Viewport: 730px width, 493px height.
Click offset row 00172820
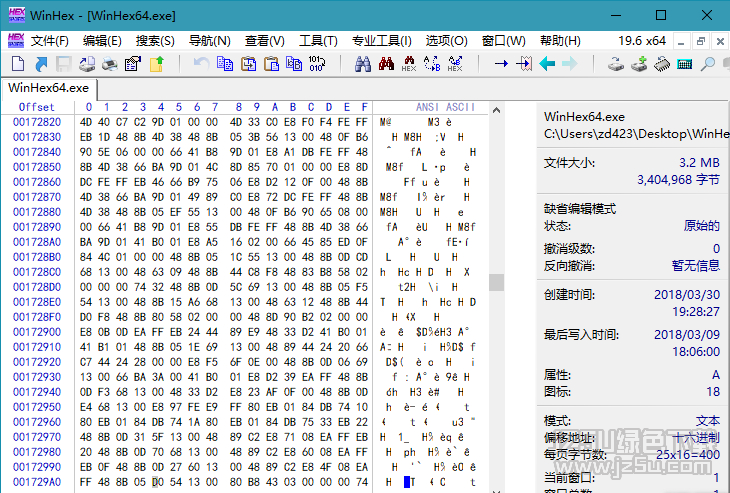(x=37, y=122)
